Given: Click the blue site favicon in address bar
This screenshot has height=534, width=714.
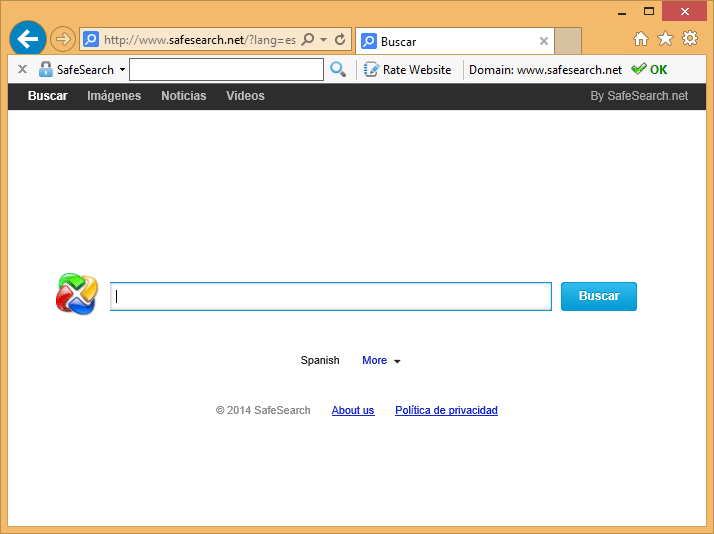Looking at the screenshot, I should [91, 40].
